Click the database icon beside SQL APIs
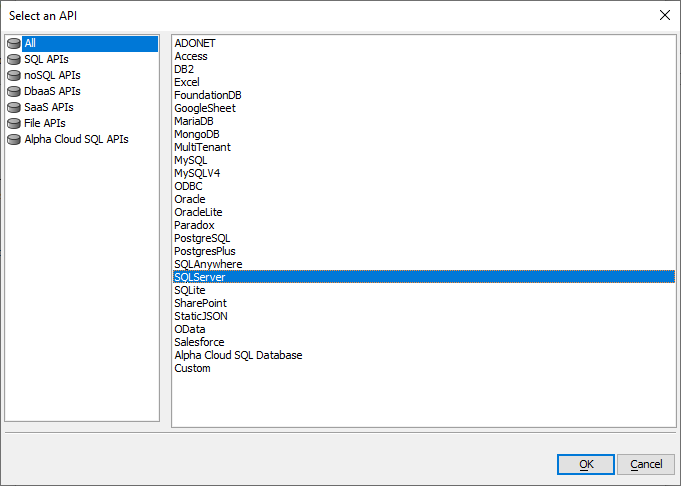This screenshot has width=681, height=486. (14, 60)
